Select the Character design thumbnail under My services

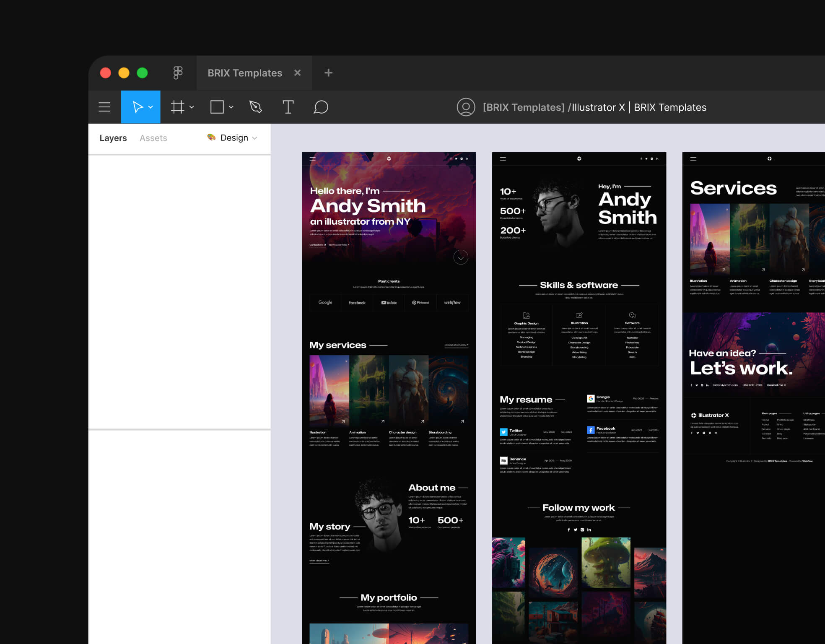point(409,390)
